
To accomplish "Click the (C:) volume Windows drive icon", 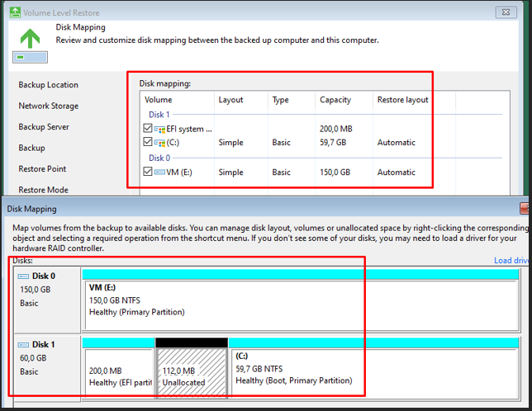I will [159, 143].
